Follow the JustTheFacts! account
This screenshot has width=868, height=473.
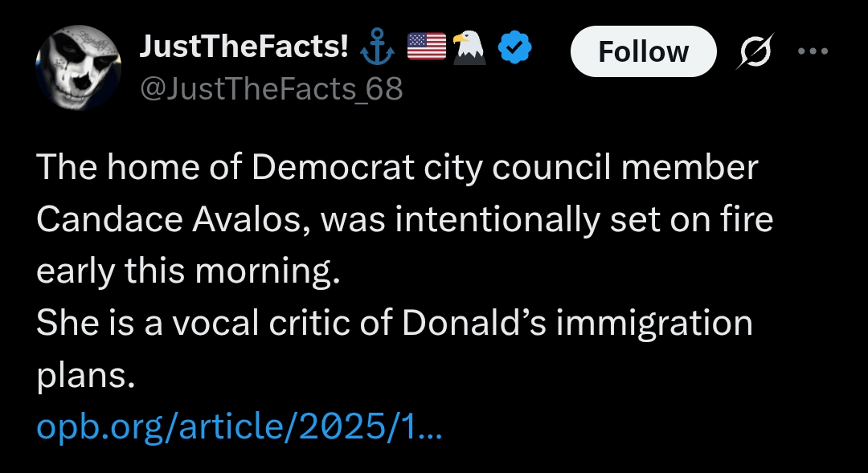click(643, 52)
